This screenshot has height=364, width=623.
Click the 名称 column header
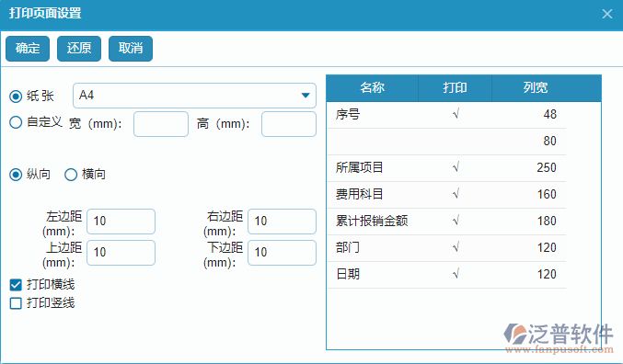[373, 87]
